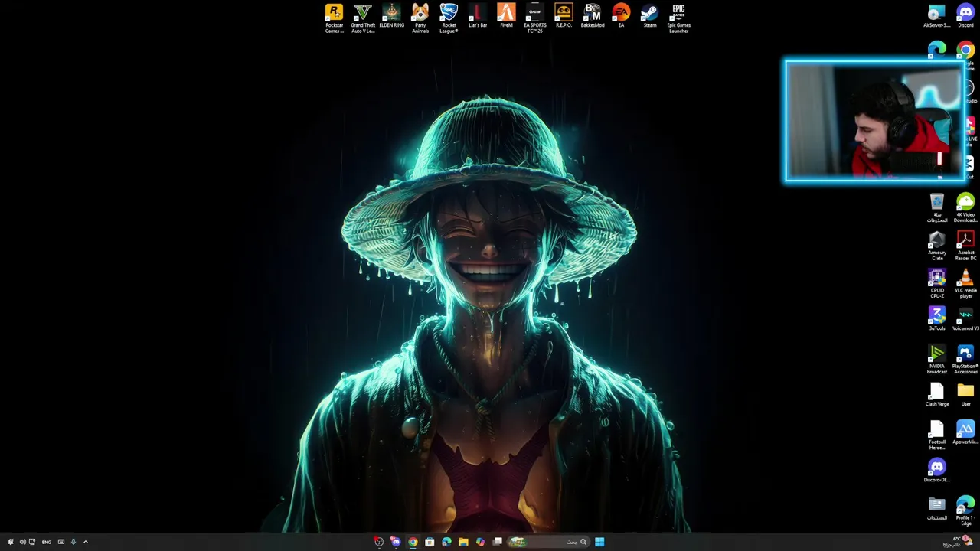The image size is (980, 551).
Task: Open Epic Games Launcher shortcut
Action: [678, 18]
